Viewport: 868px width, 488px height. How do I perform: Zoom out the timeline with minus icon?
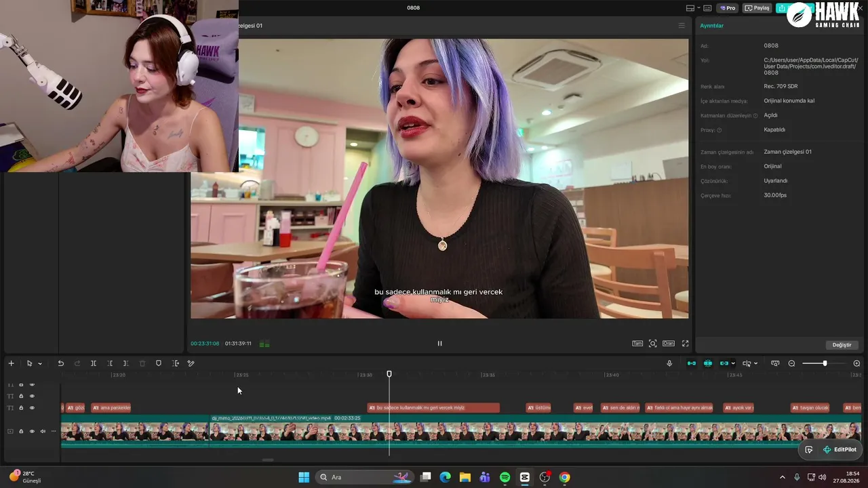pos(791,363)
